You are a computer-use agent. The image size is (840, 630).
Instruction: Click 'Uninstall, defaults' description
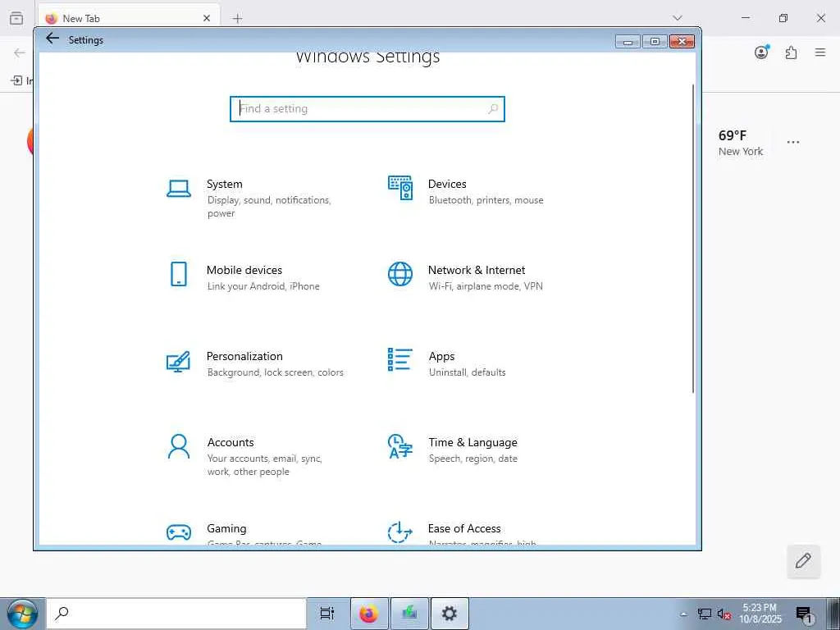[x=467, y=372]
